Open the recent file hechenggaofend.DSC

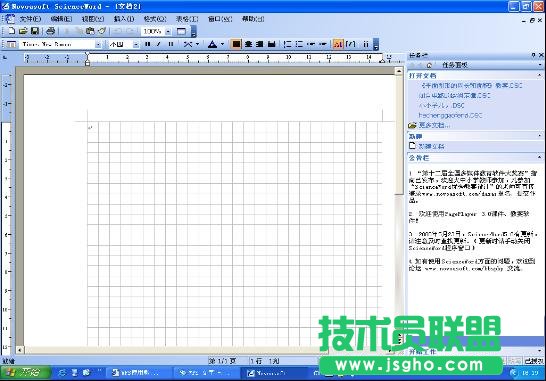450,115
